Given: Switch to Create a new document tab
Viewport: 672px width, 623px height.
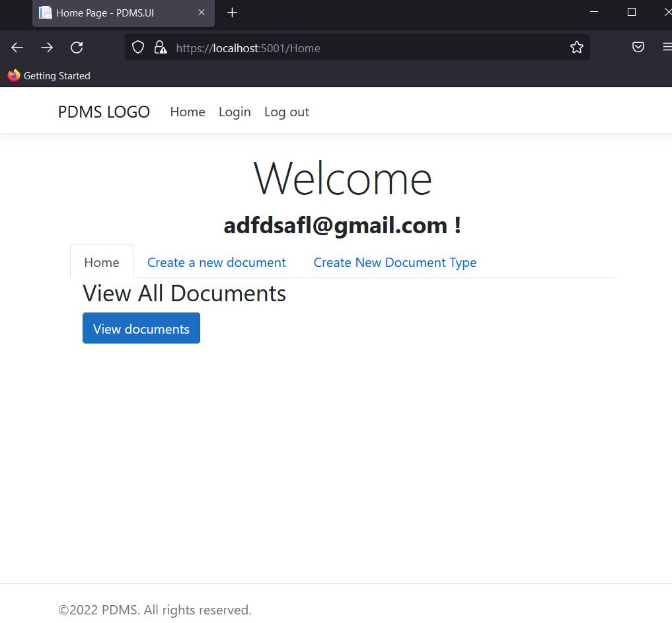Looking at the screenshot, I should click(216, 262).
